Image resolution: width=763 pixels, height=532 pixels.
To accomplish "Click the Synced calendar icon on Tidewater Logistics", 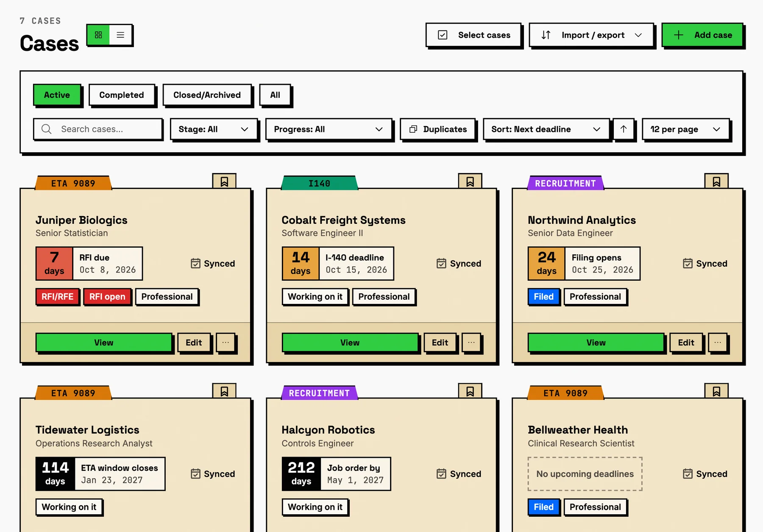I will [195, 474].
